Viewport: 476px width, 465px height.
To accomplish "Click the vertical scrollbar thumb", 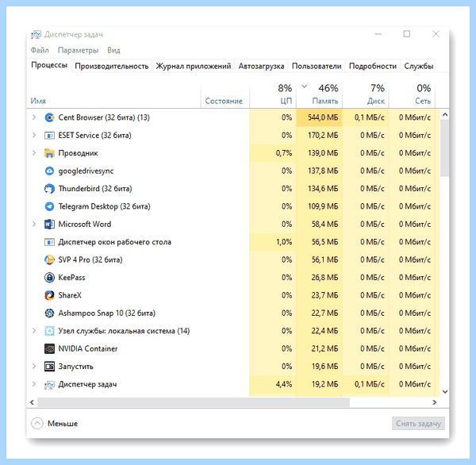I will [445, 148].
